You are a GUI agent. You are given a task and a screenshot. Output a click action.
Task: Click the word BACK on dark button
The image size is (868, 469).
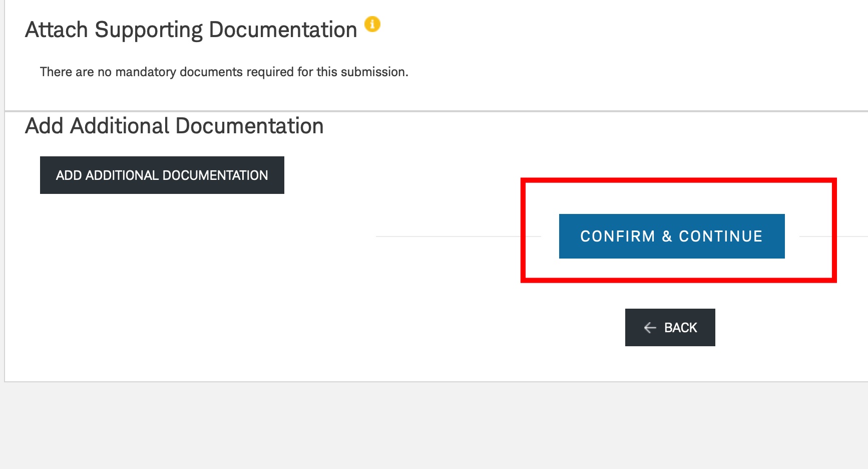click(680, 328)
